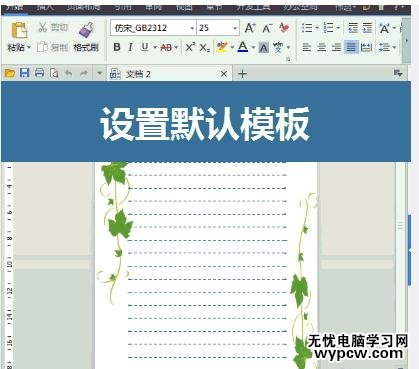Image resolution: width=419 pixels, height=369 pixels.
Task: Click the undo arrow icon
Action: pyautogui.click(x=69, y=73)
